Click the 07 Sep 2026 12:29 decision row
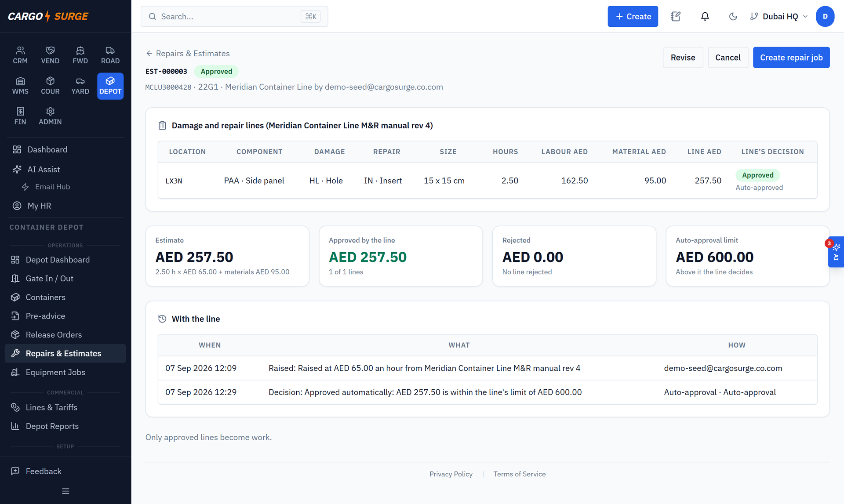Image resolution: width=844 pixels, height=504 pixels. [x=487, y=392]
